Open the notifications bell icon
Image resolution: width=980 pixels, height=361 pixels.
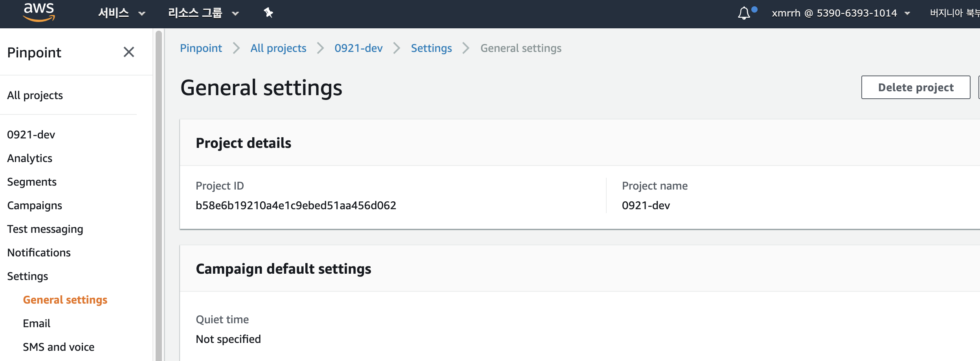[x=744, y=13]
